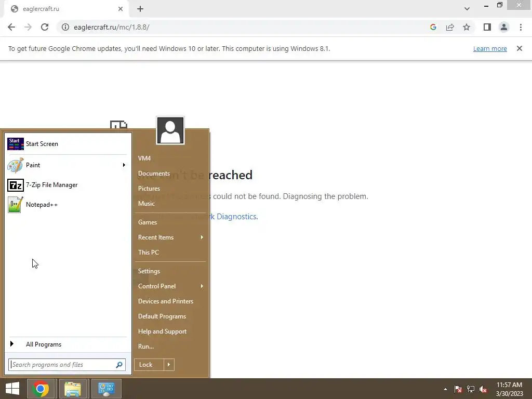This screenshot has width=532, height=399.
Task: Open Action Center flag icon
Action: click(x=458, y=389)
